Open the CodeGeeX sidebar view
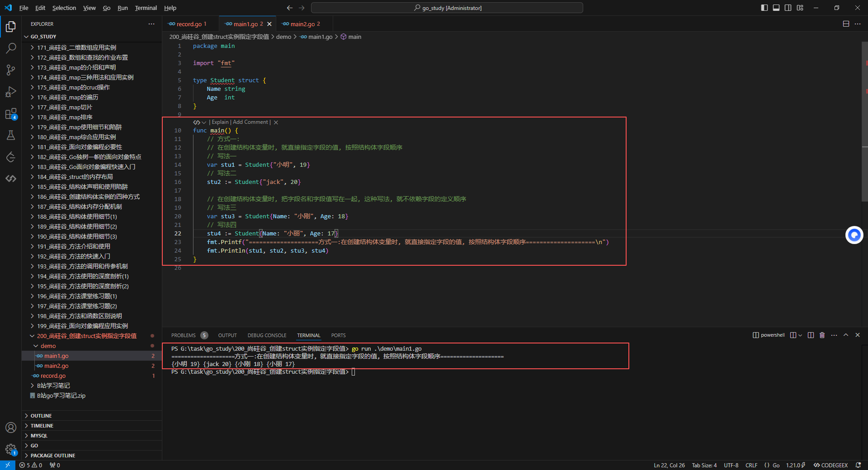868x470 pixels. [x=11, y=179]
